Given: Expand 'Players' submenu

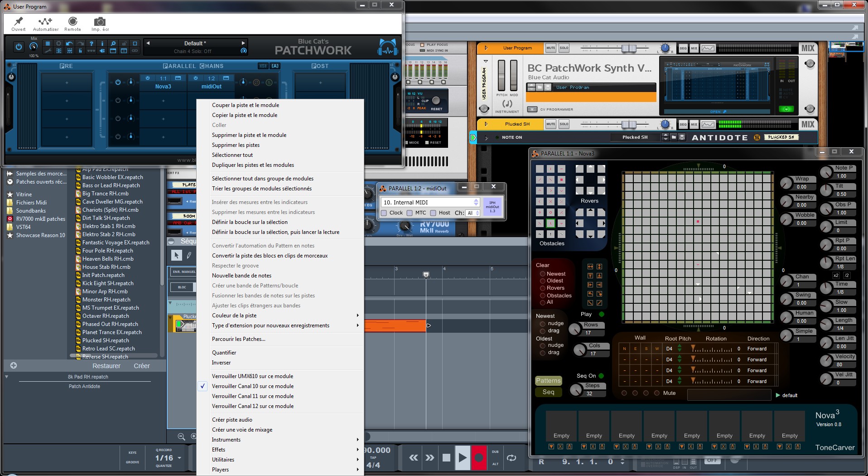Looking at the screenshot, I should tap(280, 470).
